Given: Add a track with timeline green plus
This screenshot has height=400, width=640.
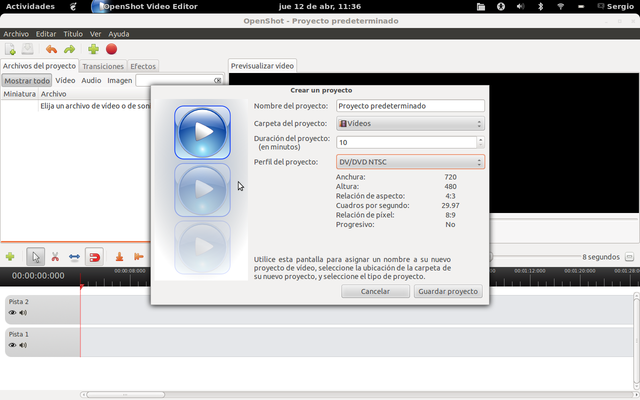Looking at the screenshot, I should pos(10,257).
